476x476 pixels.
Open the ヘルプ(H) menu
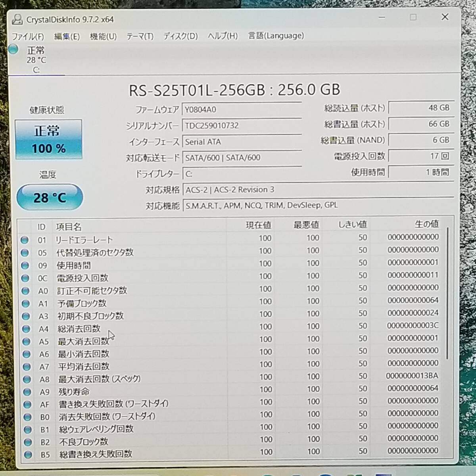pos(223,36)
